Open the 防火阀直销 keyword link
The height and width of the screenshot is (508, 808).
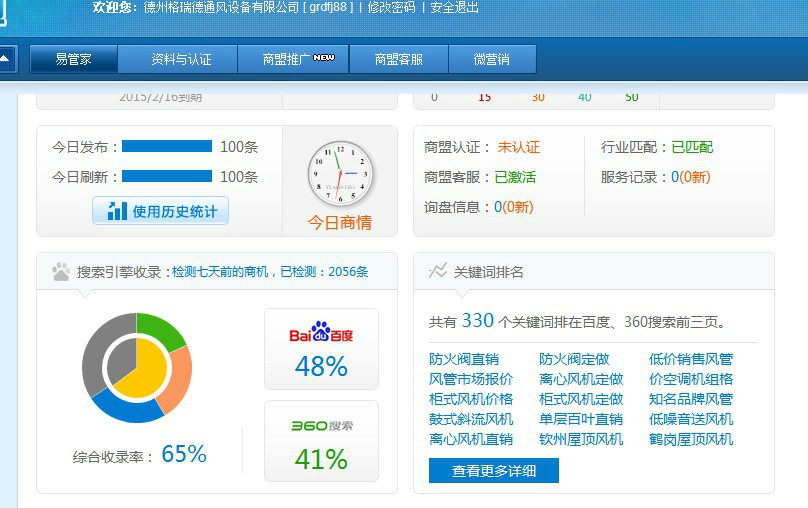(463, 359)
